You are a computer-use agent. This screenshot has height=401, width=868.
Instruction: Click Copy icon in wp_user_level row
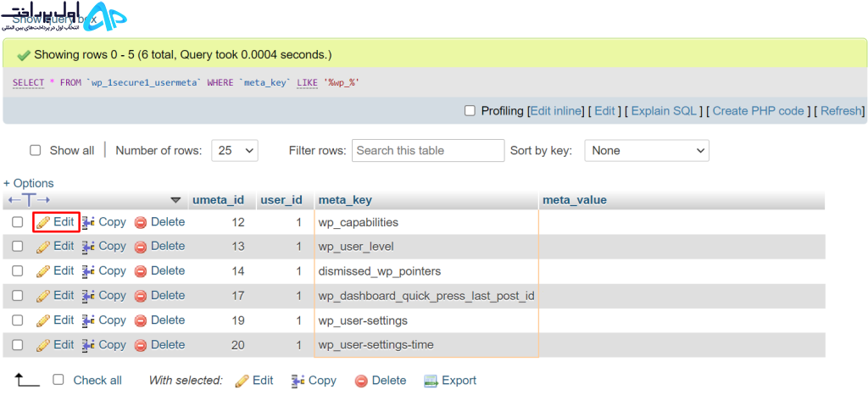pyautogui.click(x=88, y=247)
